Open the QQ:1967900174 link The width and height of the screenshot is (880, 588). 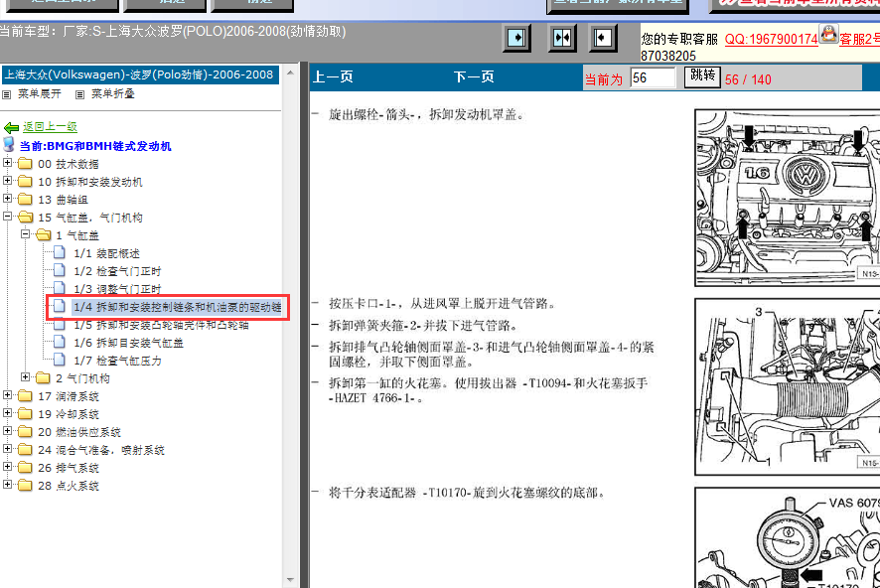tap(772, 40)
